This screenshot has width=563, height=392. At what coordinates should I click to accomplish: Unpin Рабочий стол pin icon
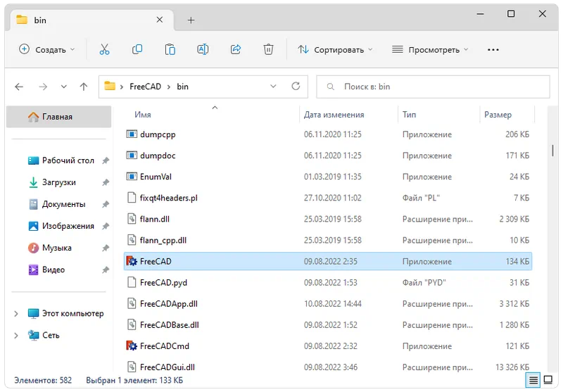point(106,160)
